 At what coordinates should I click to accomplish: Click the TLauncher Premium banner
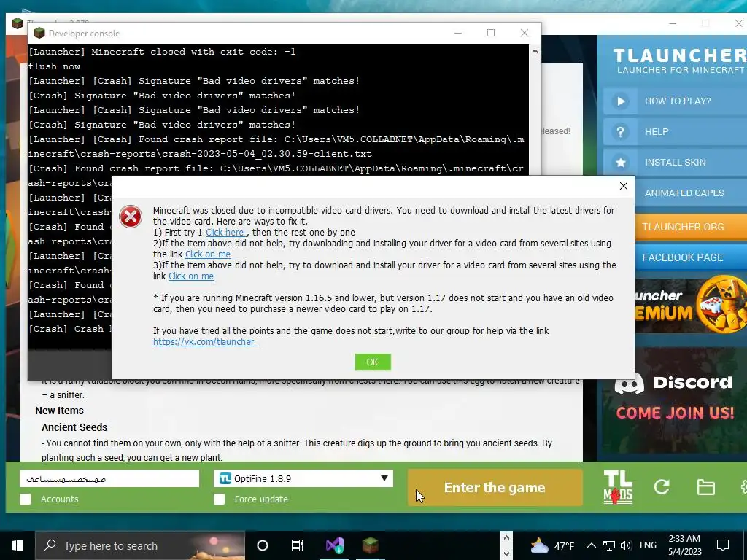691,306
